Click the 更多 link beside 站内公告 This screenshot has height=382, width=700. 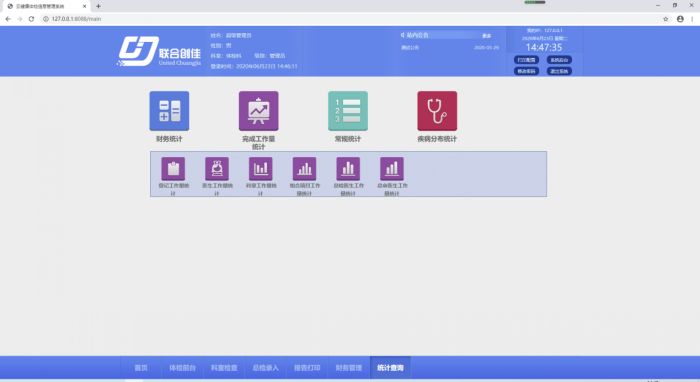[487, 36]
